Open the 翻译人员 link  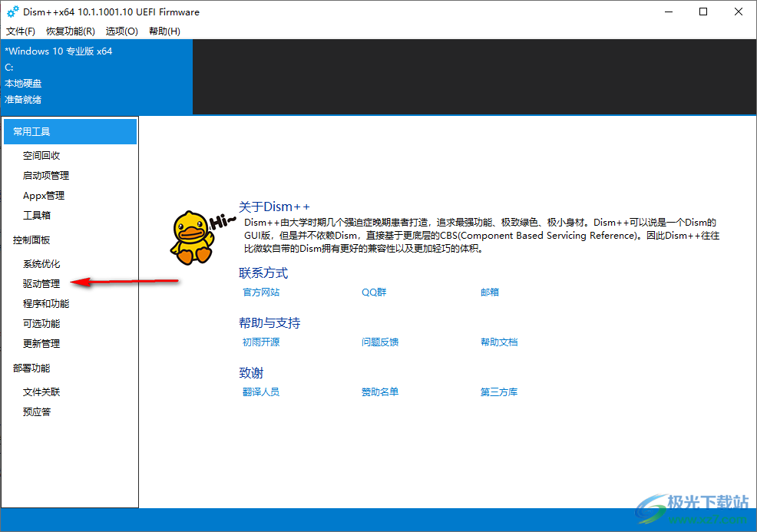(261, 392)
